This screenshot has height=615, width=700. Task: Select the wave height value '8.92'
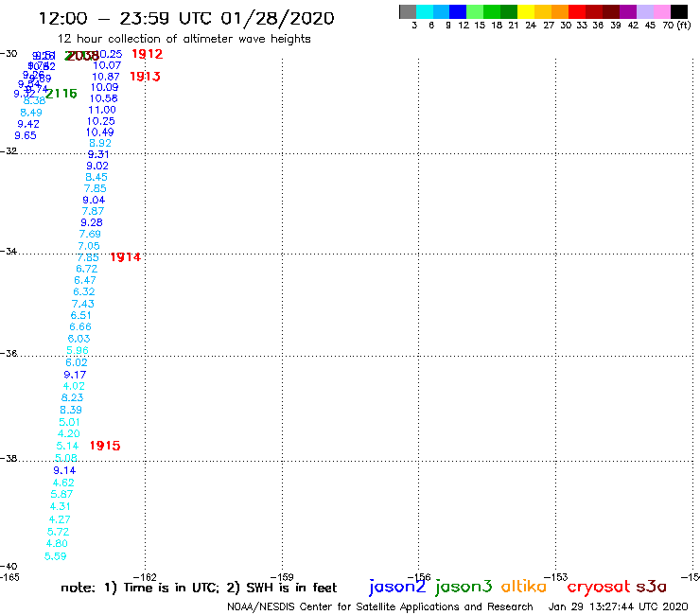coord(100,144)
